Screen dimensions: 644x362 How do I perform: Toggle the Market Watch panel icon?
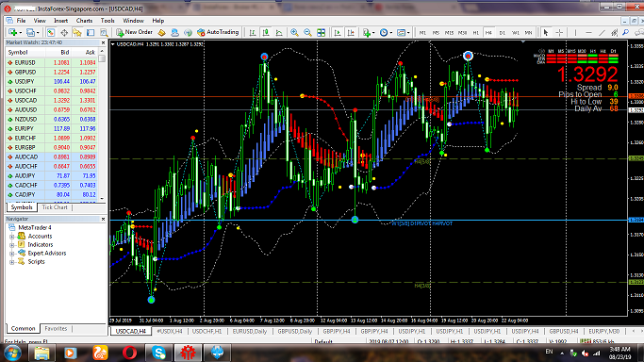51,32
